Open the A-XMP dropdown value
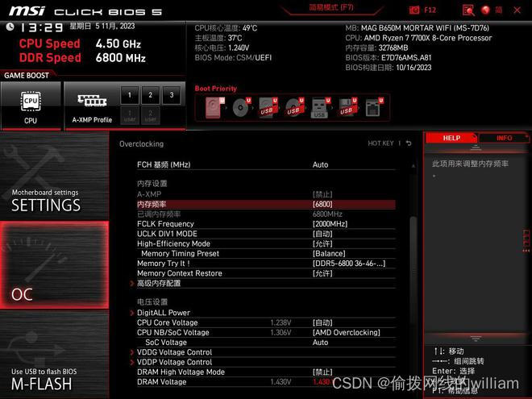532x399 pixels. tap(322, 194)
